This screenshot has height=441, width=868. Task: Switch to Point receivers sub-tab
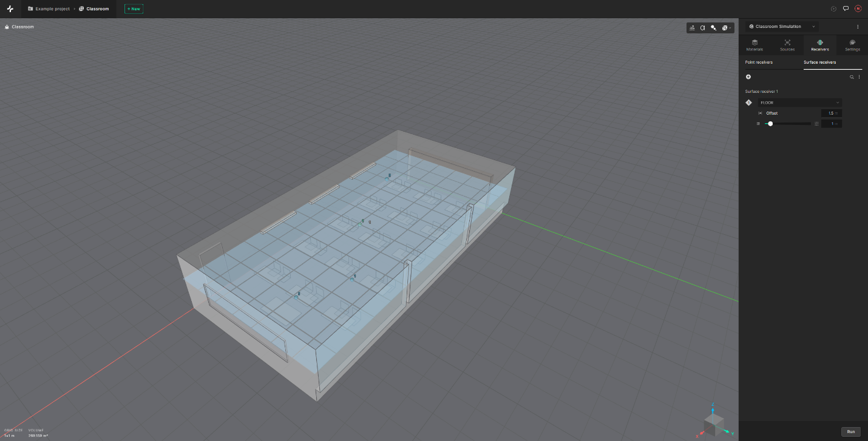pos(759,62)
